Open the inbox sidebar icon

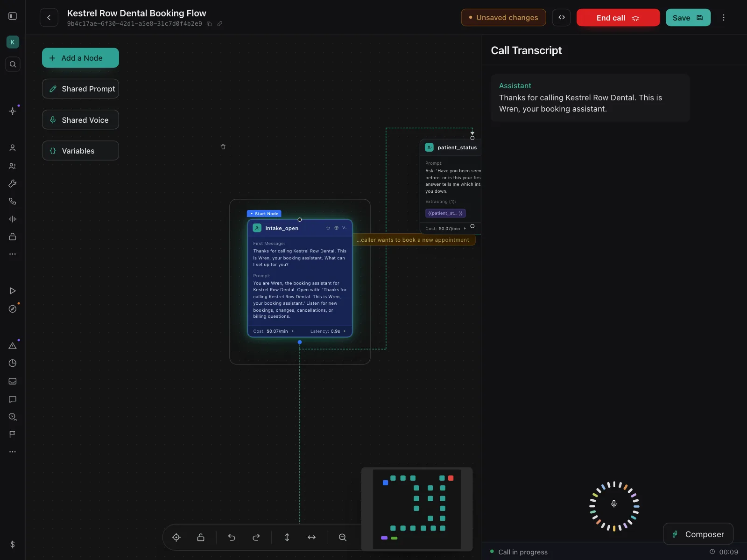(13, 381)
